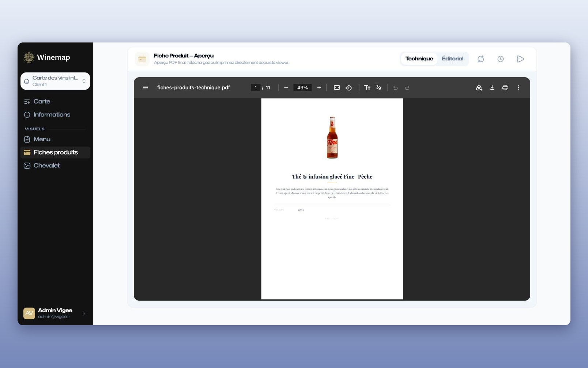The height and width of the screenshot is (368, 588).
Task: Switch to the Technique view
Action: 419,59
